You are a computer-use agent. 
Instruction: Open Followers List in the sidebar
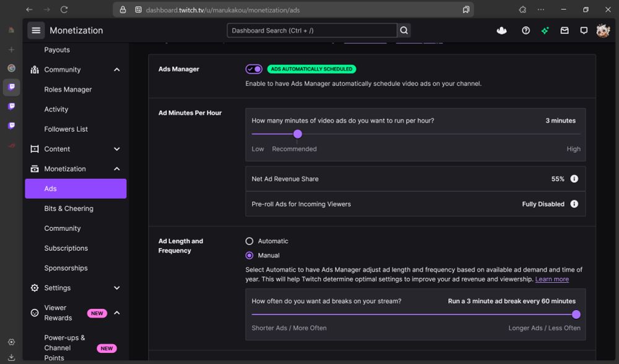click(66, 129)
